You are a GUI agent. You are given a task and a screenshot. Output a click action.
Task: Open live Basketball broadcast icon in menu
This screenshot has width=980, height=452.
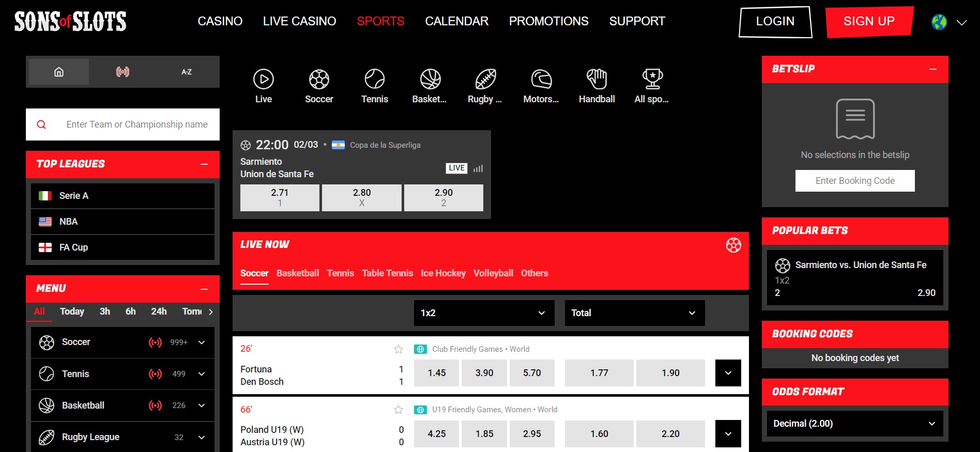155,406
